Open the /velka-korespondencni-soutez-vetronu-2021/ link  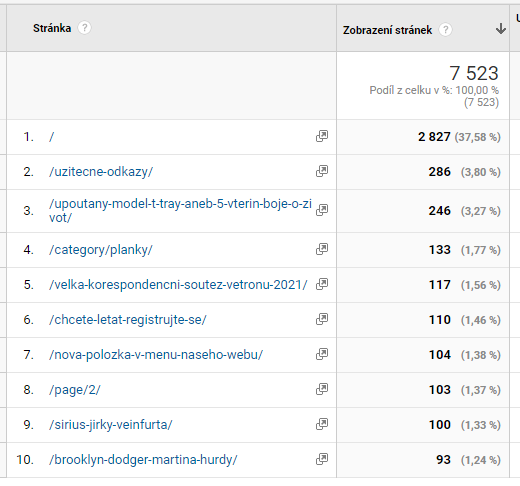click(x=178, y=285)
